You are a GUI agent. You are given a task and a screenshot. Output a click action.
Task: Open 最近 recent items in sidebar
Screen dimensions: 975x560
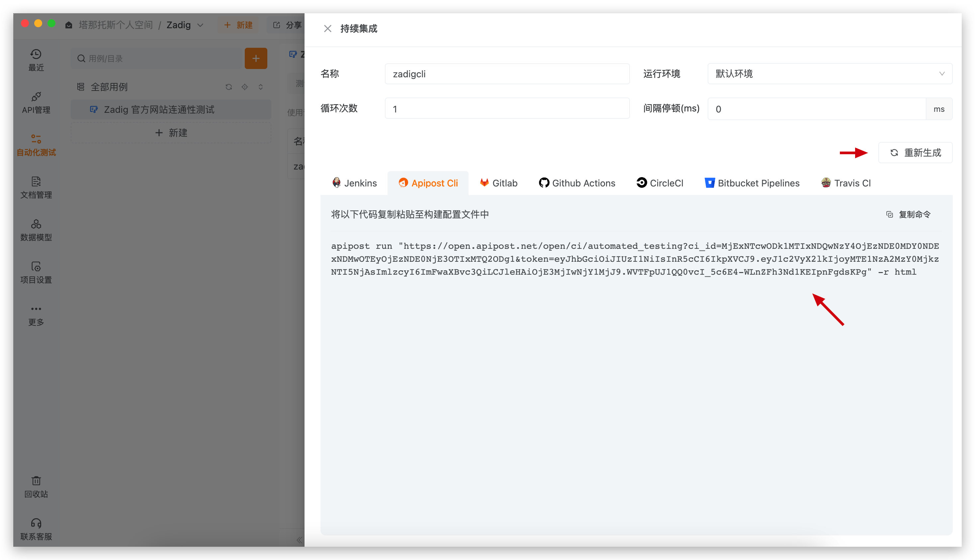click(36, 60)
